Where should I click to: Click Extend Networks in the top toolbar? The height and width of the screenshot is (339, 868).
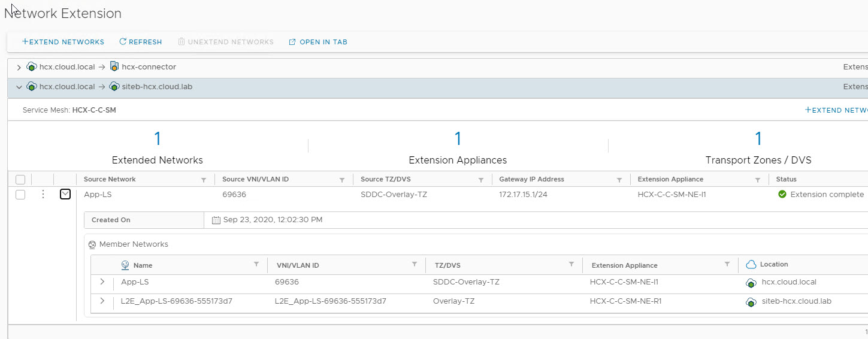(63, 42)
